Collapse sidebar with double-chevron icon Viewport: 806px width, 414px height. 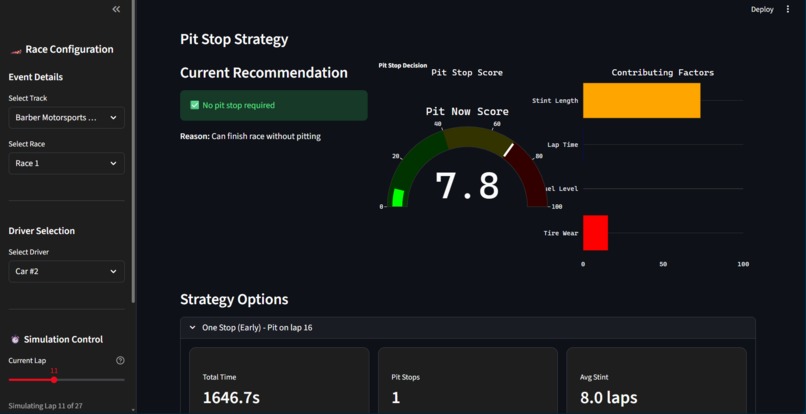point(116,9)
